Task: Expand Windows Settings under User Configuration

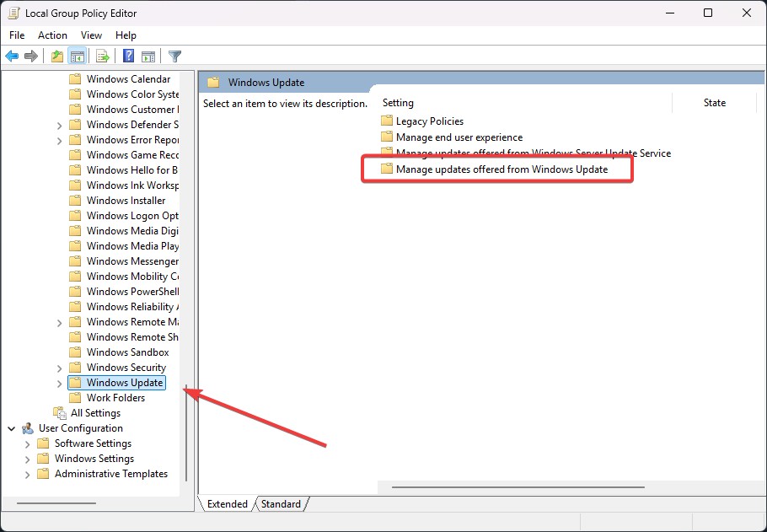Action: [x=27, y=459]
